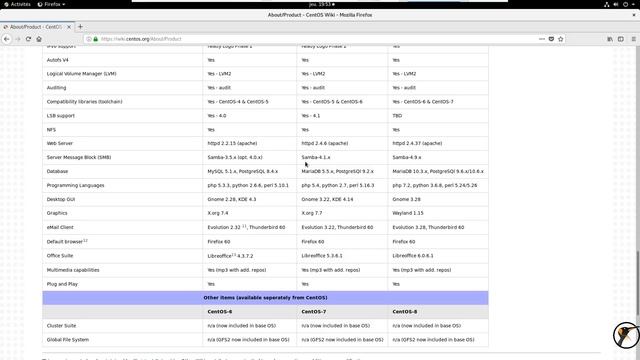
Task: Click the forward navigation arrow
Action: pyautogui.click(x=18, y=39)
